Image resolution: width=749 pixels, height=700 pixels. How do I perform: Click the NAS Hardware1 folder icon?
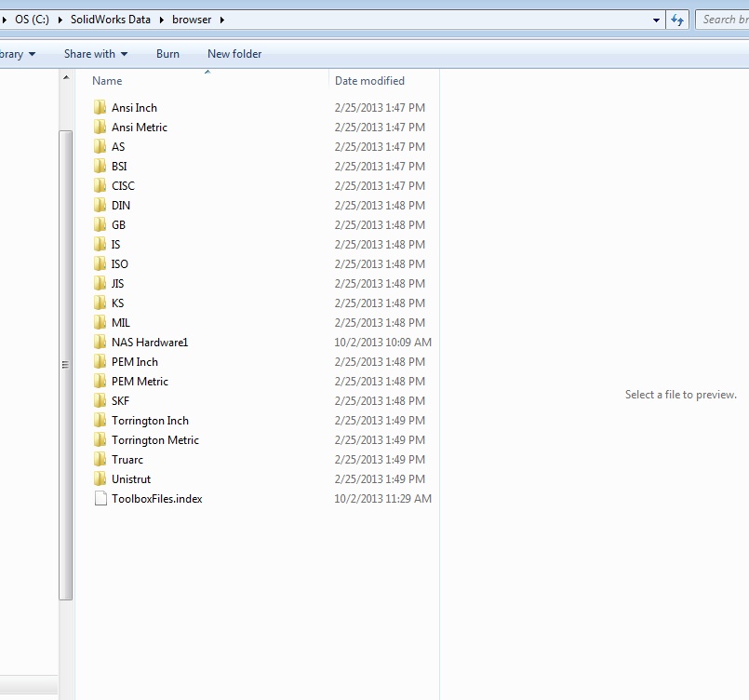click(x=100, y=343)
